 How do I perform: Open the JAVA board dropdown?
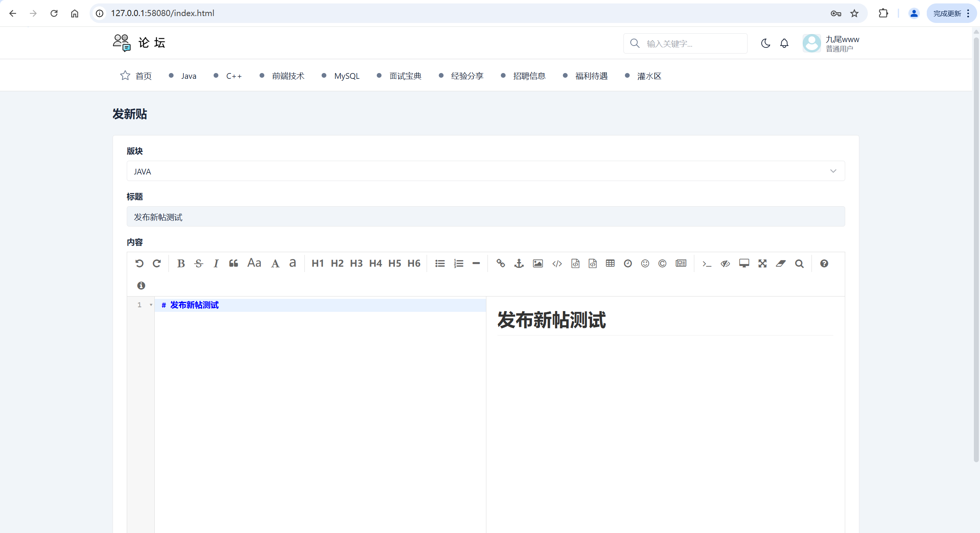pos(485,171)
